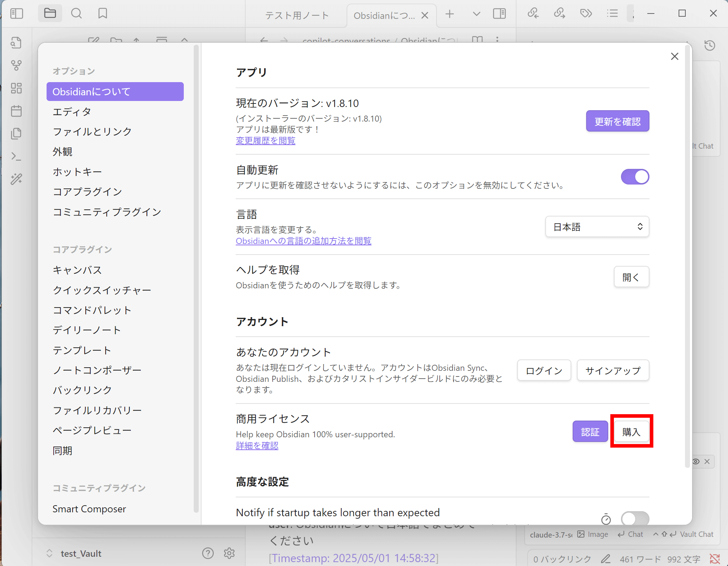Open バックリンク plugin settings
728x566 pixels.
pos(115,390)
